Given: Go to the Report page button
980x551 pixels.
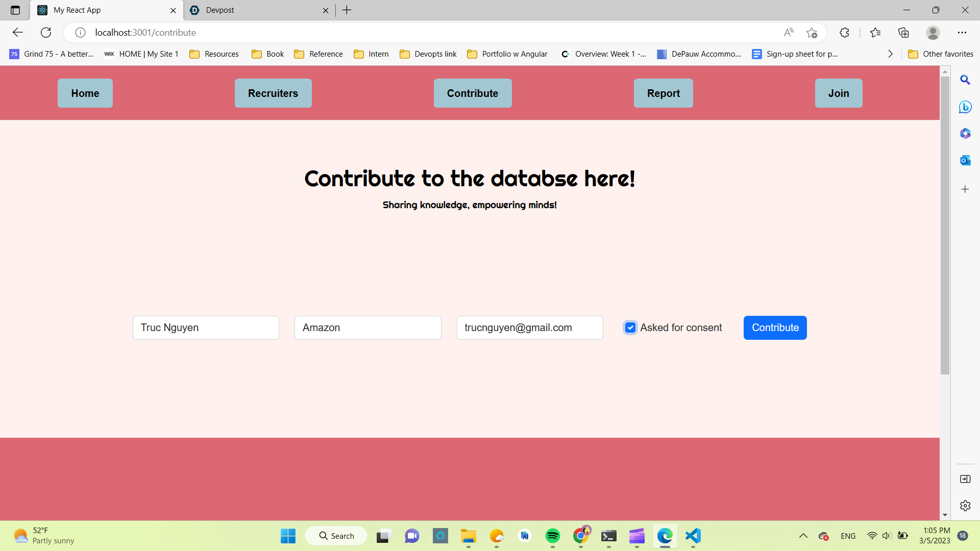Looking at the screenshot, I should point(663,93).
